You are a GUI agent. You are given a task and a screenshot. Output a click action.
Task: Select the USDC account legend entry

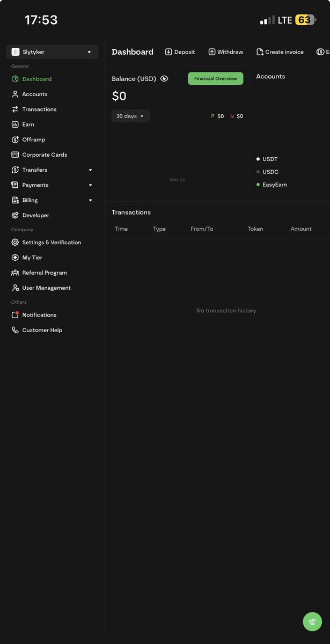point(267,172)
